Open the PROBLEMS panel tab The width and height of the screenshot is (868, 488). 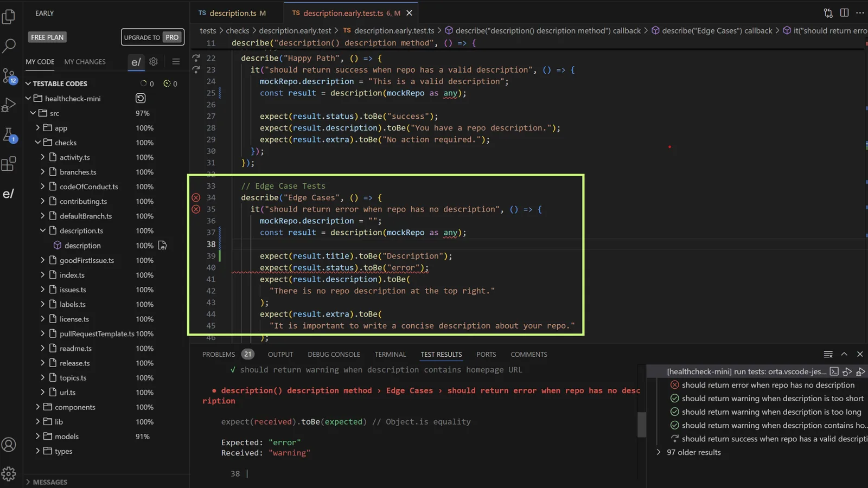[x=219, y=354]
